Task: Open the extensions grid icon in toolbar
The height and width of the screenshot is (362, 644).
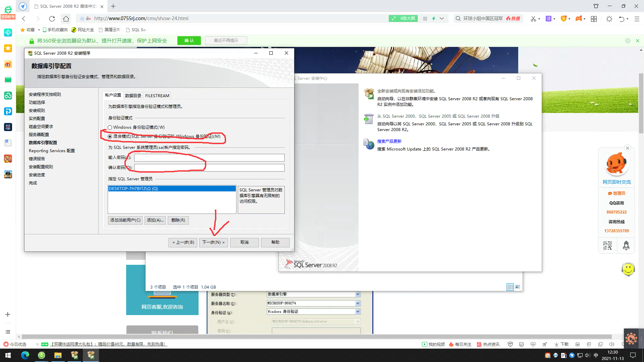Action: click(594, 19)
